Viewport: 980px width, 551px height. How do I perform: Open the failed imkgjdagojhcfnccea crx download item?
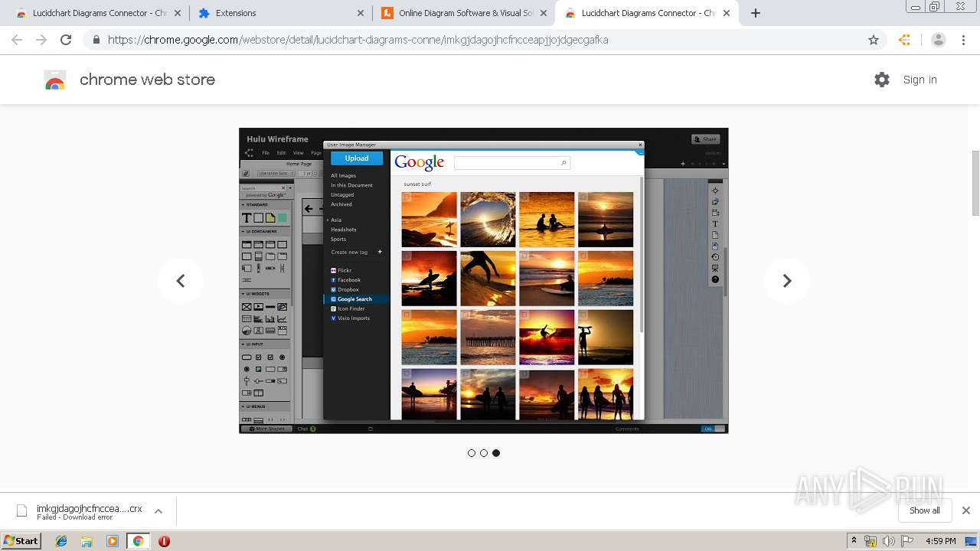click(80, 511)
